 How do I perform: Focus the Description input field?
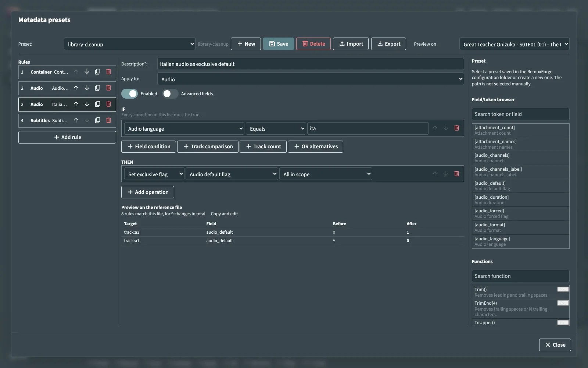click(x=311, y=64)
